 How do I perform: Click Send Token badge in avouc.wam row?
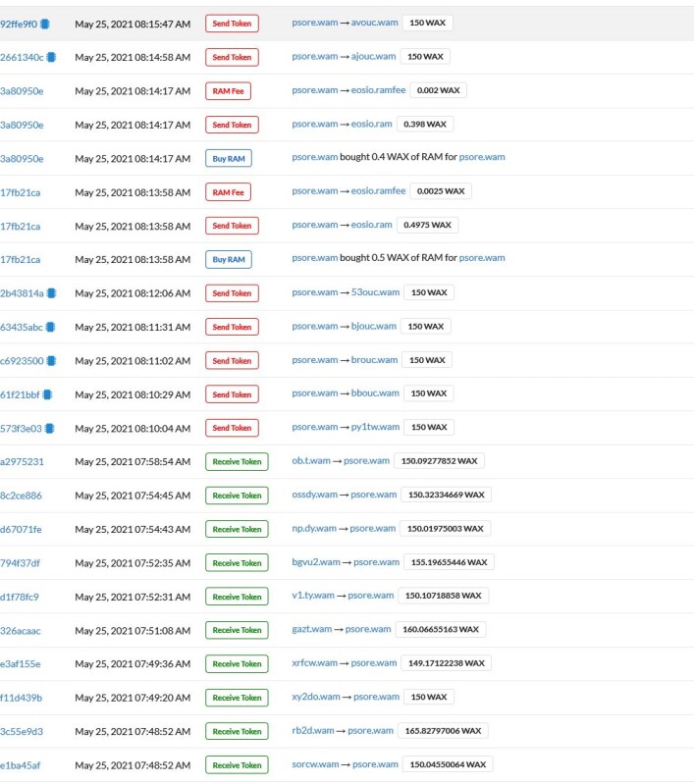[232, 24]
